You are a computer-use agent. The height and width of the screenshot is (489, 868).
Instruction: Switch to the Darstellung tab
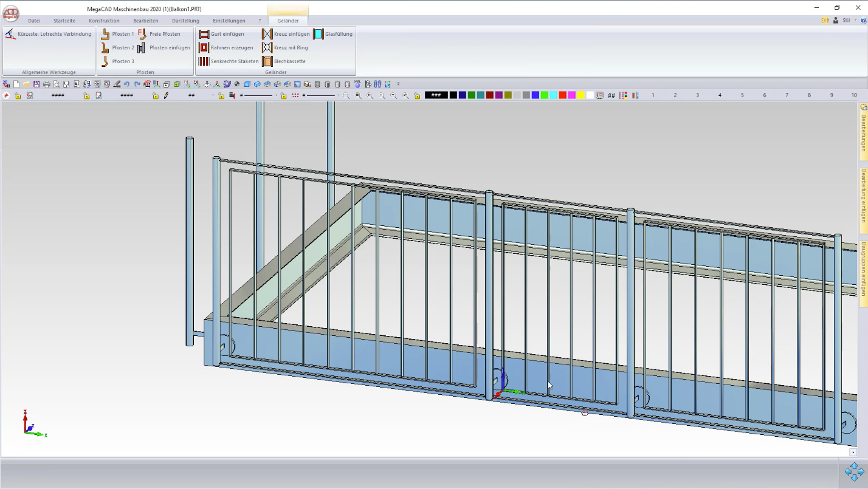185,21
